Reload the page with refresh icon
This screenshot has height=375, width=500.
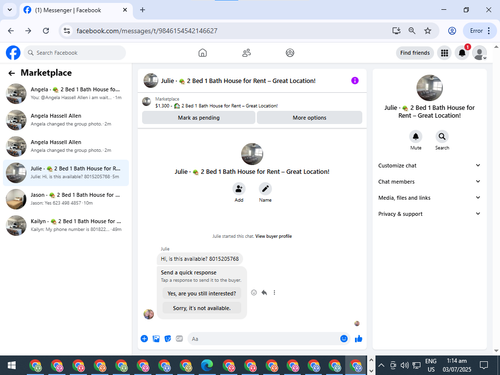click(x=46, y=31)
